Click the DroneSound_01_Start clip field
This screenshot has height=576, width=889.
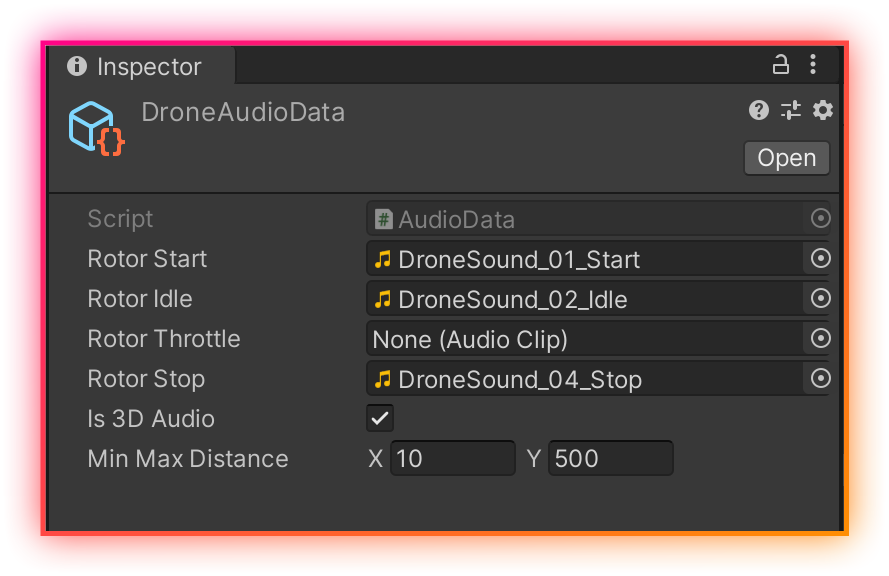585,259
